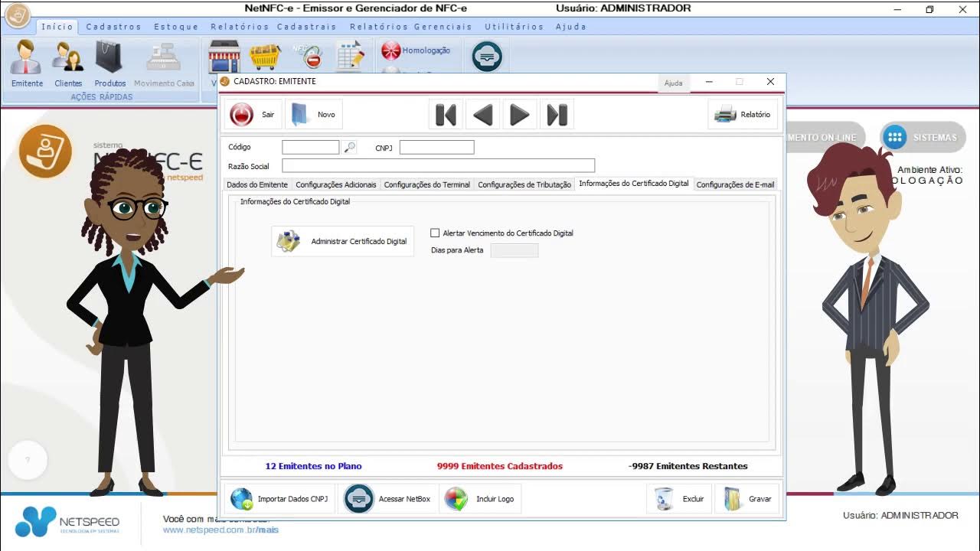Click the orange NFC-e round logo icon
The image size is (980, 551).
coord(45,152)
